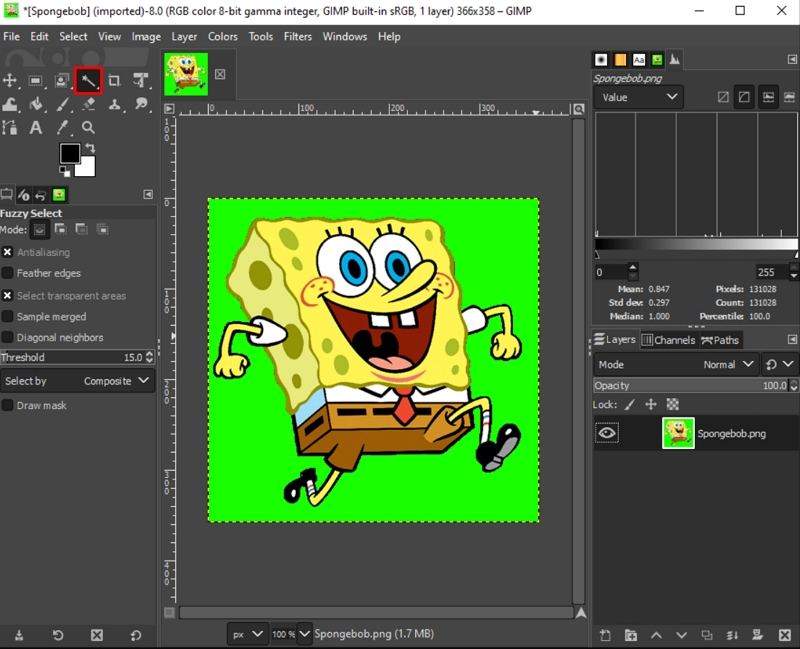Viewport: 800px width, 649px height.
Task: Check the Sample merged option
Action: pos(9,316)
